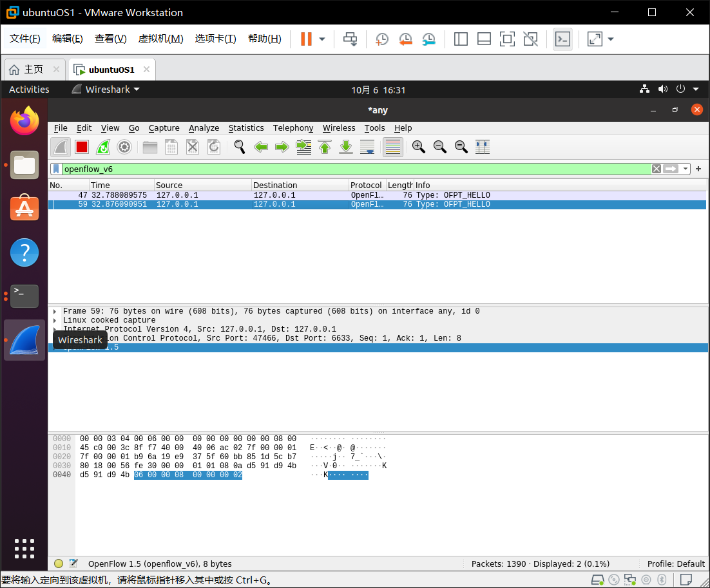Viewport: 710px width, 588px height.
Task: Open the Wireshark app menu dropdown
Action: [x=106, y=90]
